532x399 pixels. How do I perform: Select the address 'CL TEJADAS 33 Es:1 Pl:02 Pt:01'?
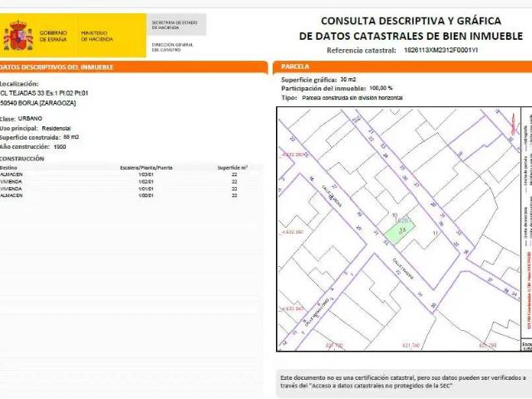pyautogui.click(x=44, y=93)
